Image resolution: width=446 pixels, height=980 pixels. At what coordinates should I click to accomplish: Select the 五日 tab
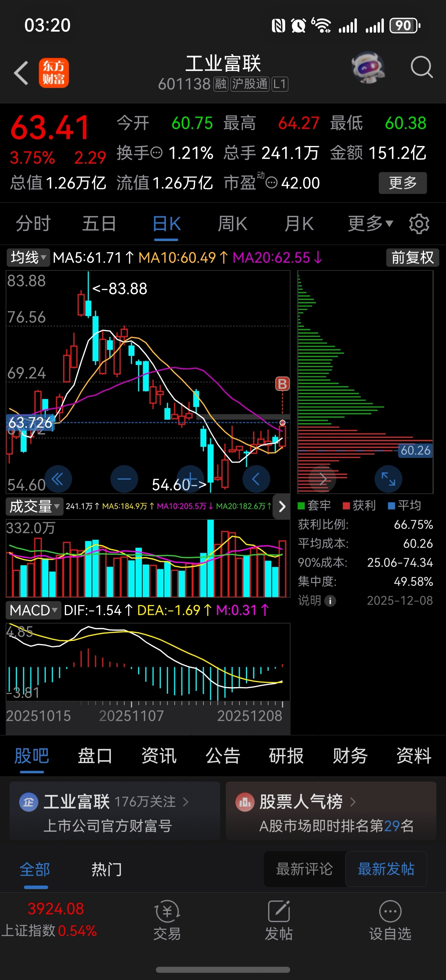[99, 224]
